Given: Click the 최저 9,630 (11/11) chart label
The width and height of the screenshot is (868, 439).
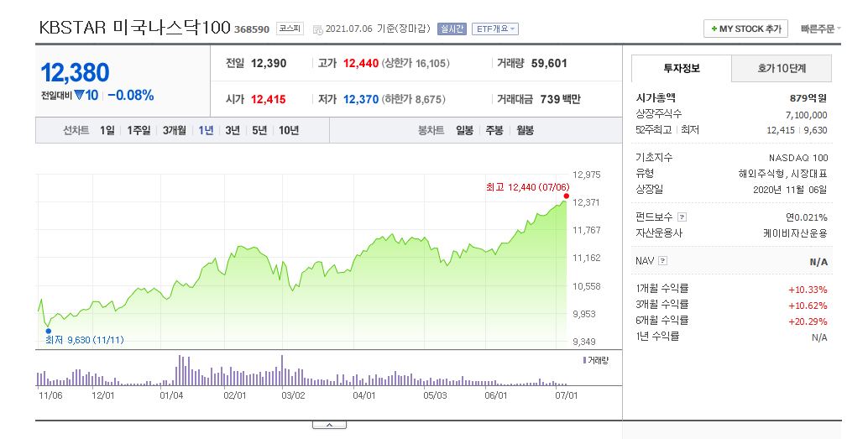Looking at the screenshot, I should 85,340.
